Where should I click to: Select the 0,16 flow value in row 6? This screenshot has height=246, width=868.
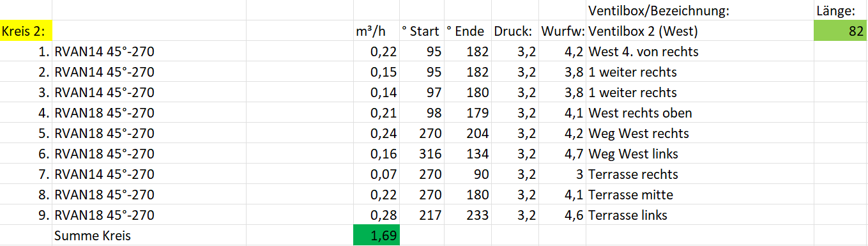pos(376,153)
